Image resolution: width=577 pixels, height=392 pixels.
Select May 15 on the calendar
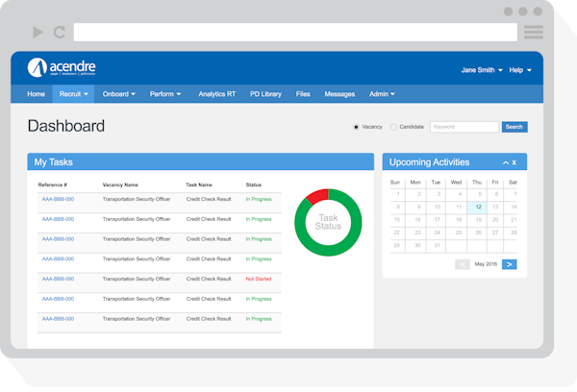pos(396,219)
